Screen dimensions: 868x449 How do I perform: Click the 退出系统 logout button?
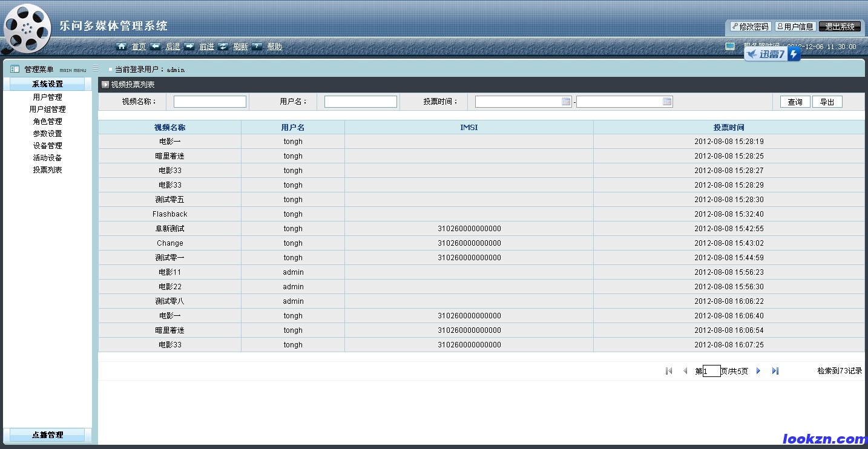(x=840, y=27)
